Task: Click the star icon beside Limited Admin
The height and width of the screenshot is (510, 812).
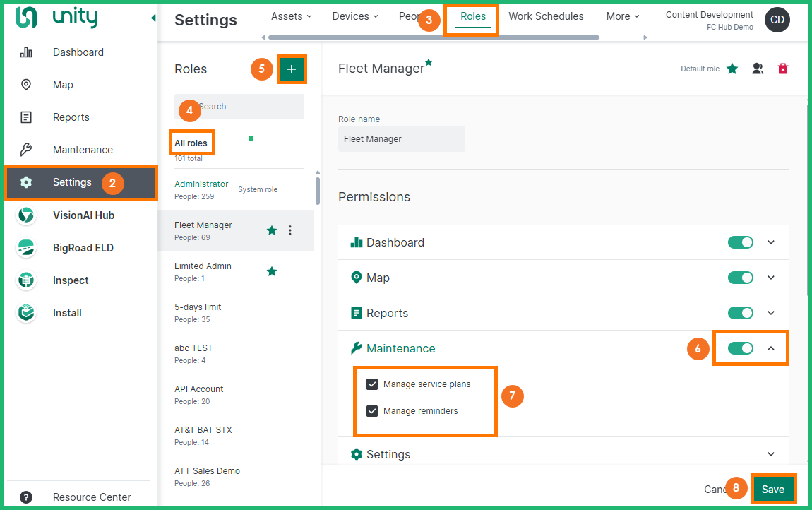Action: 272,271
